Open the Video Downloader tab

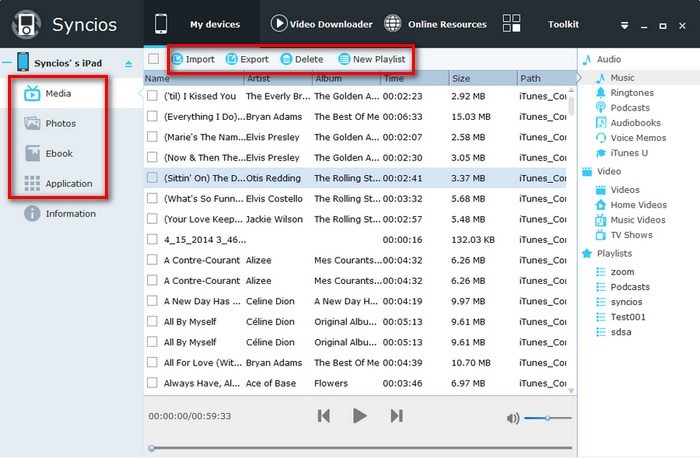(x=321, y=24)
